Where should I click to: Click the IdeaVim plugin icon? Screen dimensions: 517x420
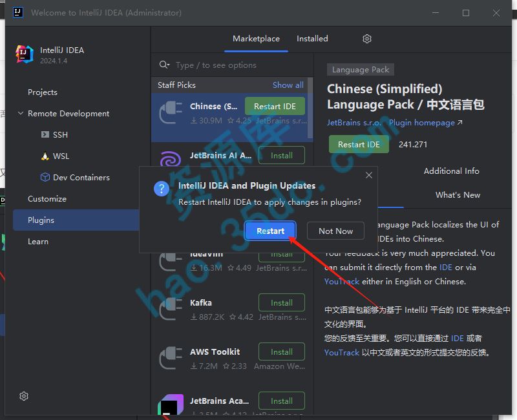tap(171, 261)
